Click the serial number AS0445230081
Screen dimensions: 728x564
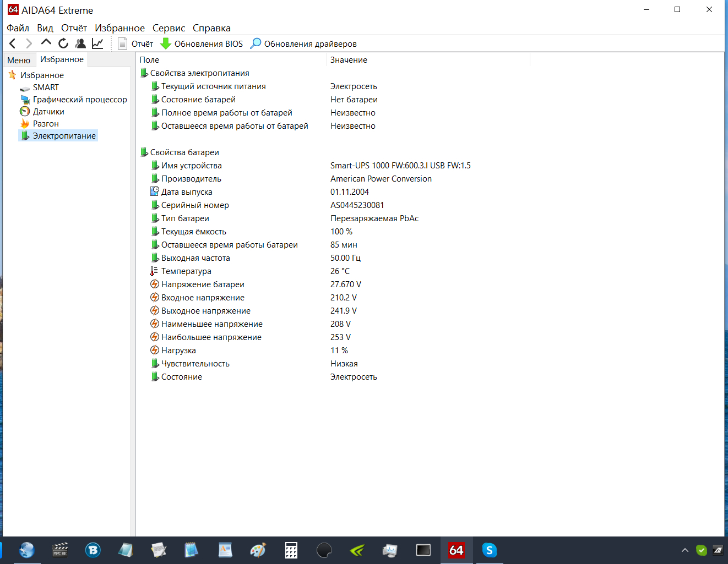coord(357,205)
